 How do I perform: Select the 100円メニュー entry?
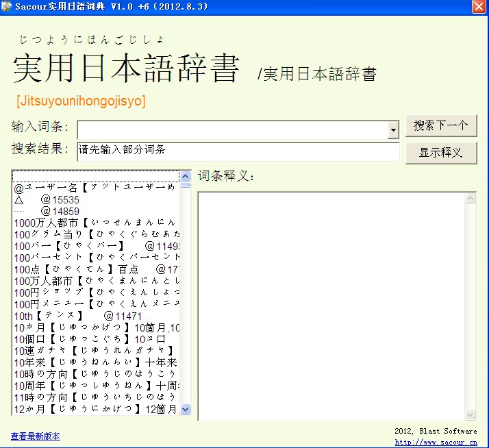96,304
